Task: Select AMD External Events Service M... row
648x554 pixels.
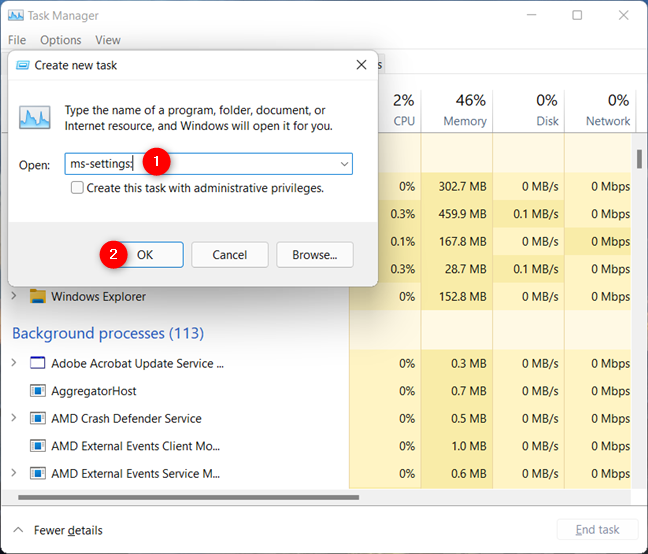Action: (135, 473)
